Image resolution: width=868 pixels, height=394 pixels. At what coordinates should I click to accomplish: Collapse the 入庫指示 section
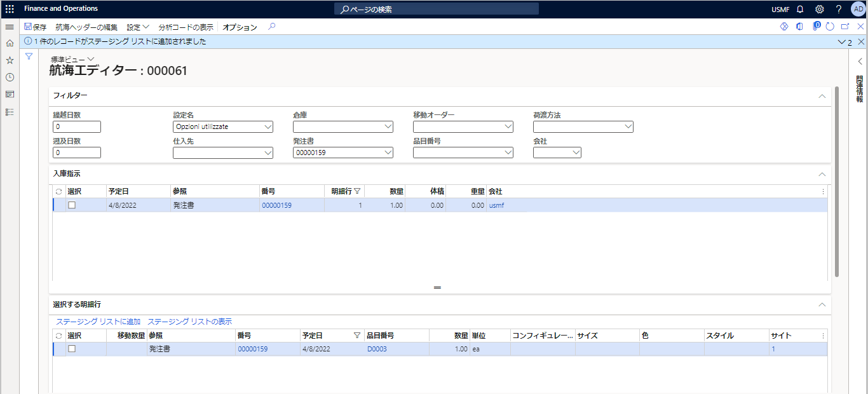pyautogui.click(x=822, y=174)
